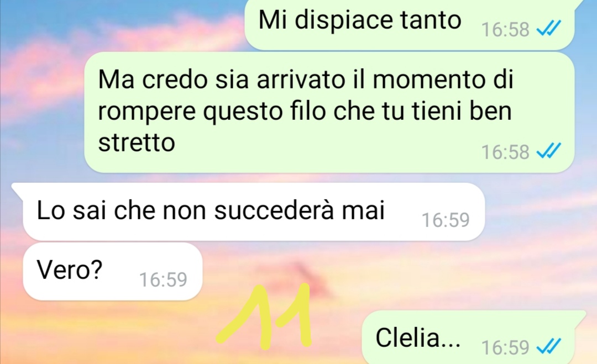Select the "Mi dispiace tanto" message text
The image size is (597, 364).
click(x=360, y=20)
